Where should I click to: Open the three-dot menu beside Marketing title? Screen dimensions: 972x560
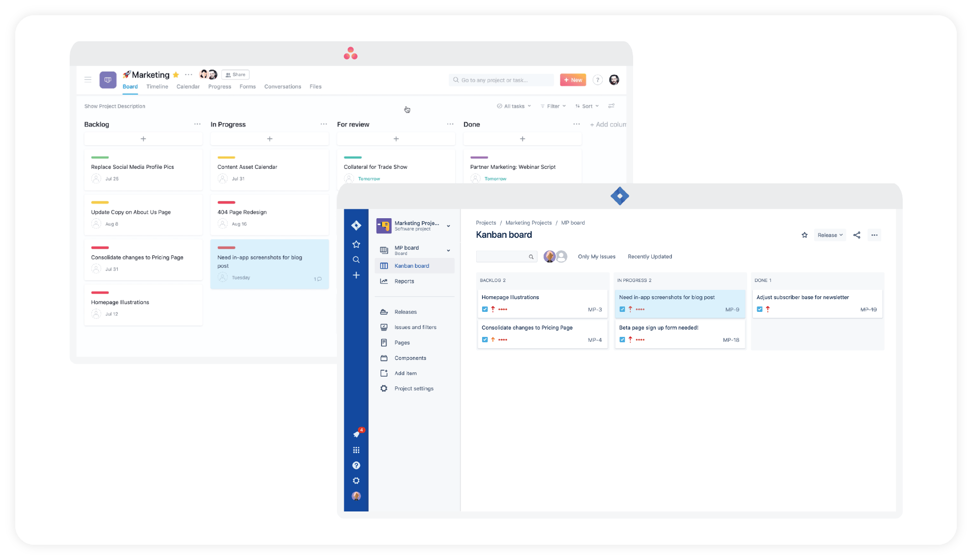188,75
